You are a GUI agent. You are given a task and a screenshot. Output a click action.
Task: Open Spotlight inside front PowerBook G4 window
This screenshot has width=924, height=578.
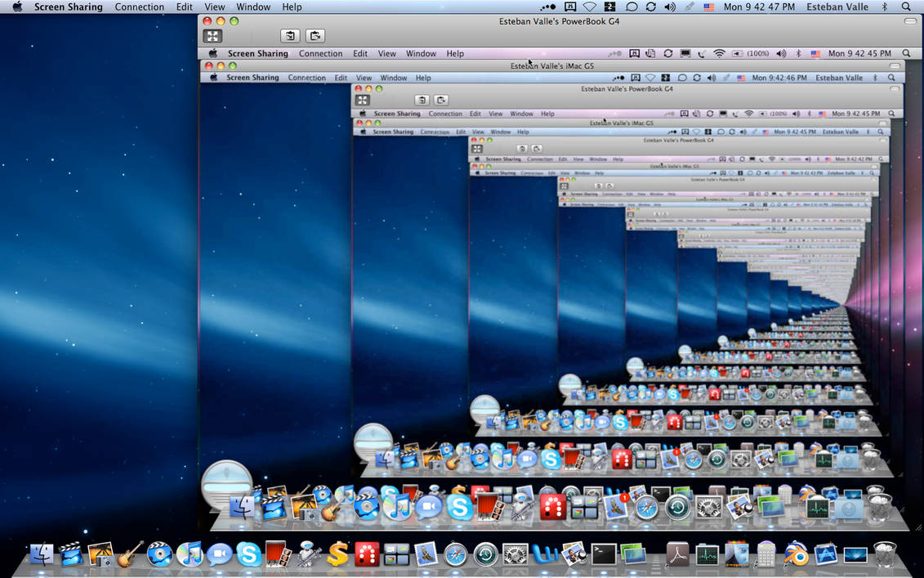(906, 53)
